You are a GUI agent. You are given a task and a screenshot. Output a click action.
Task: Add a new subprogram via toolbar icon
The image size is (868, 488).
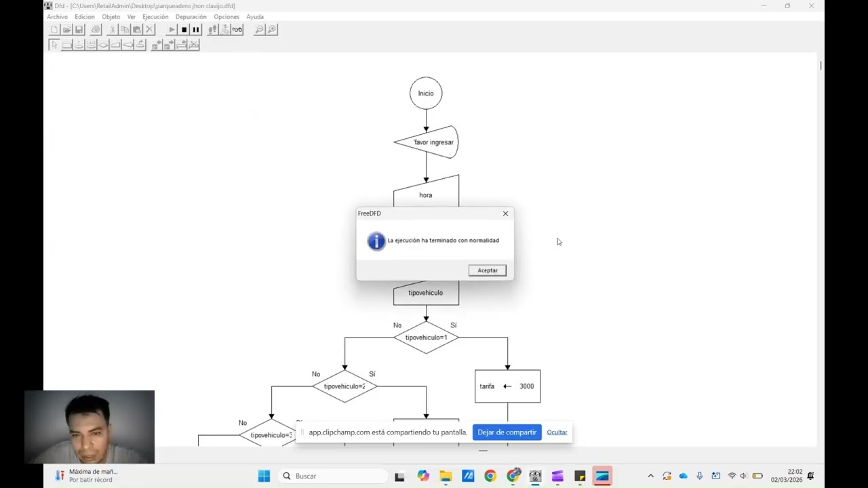point(181,45)
